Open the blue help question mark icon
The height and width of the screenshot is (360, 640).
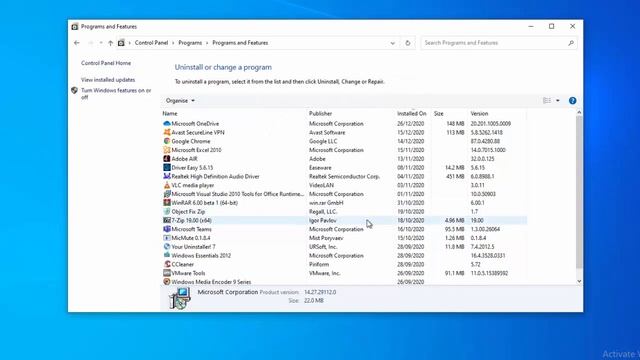tap(572, 100)
